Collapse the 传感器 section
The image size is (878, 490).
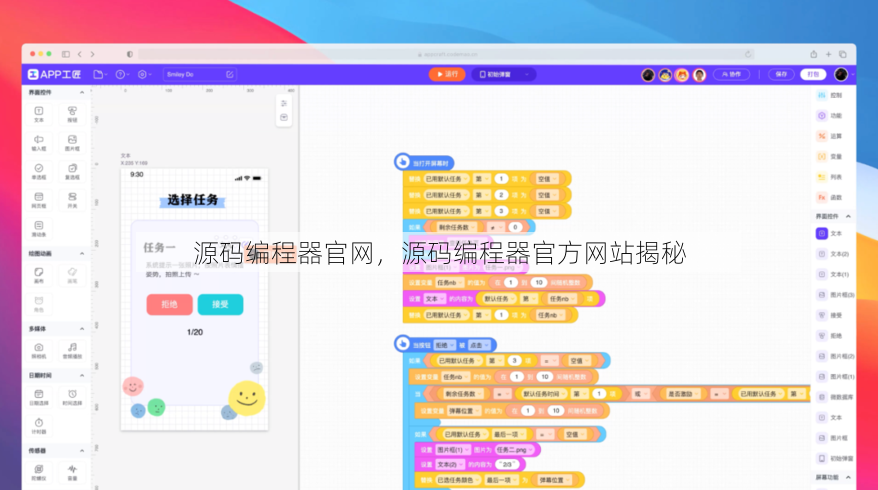coord(82,450)
